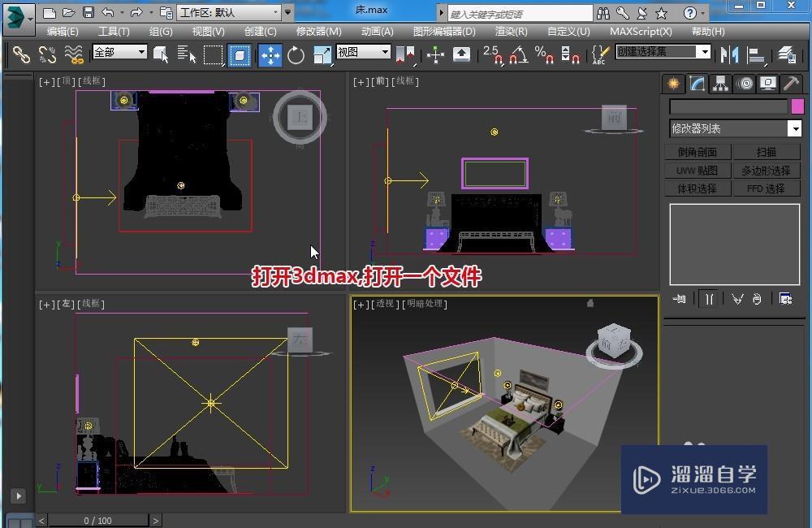This screenshot has width=812, height=528.
Task: Open the Mirror tool
Action: point(729,54)
